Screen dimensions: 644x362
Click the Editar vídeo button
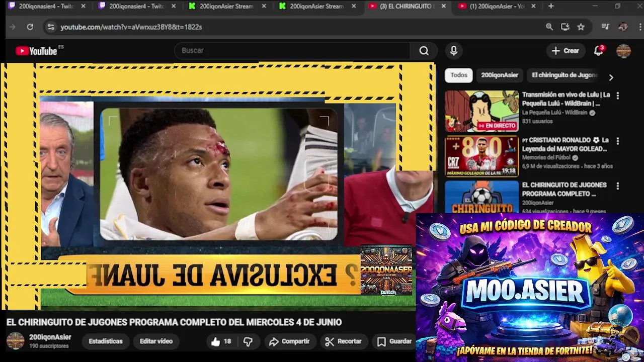tap(156, 341)
